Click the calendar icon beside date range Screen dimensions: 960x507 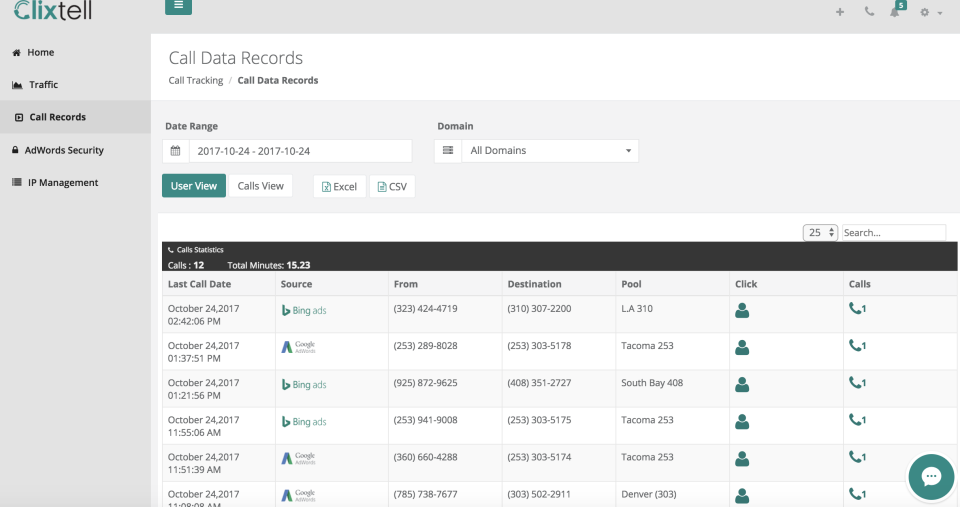(x=175, y=151)
